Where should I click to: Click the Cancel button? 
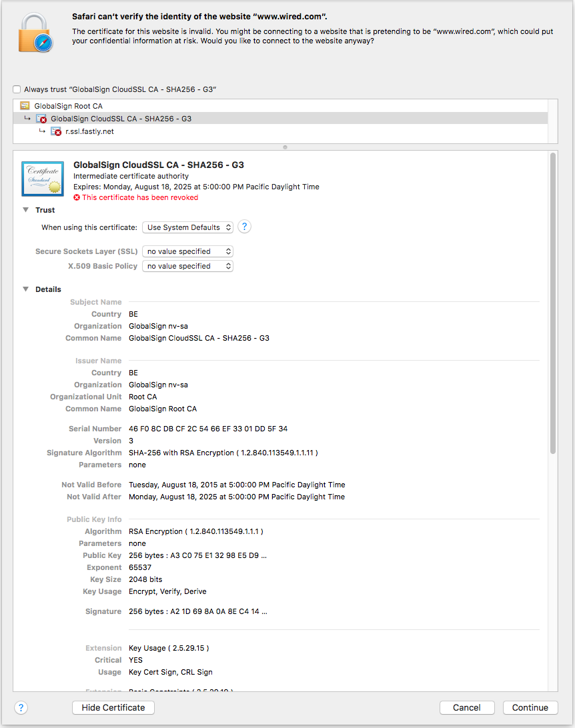pyautogui.click(x=467, y=707)
